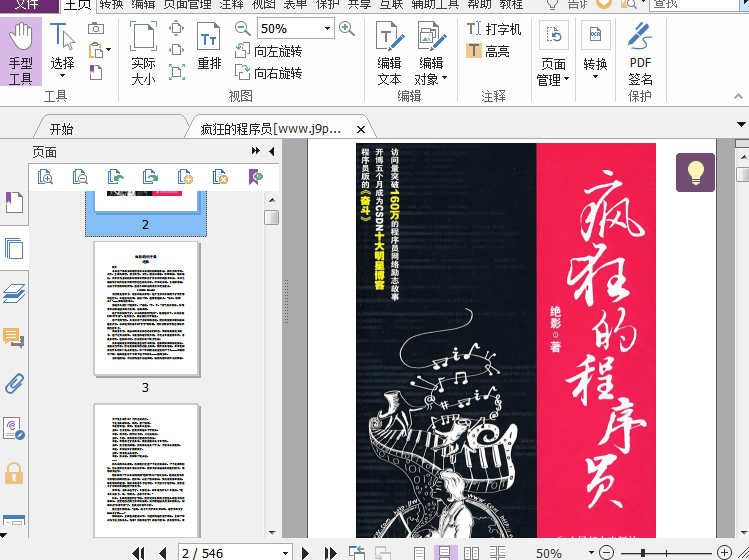Open the Security lock side panel
The height and width of the screenshot is (560, 749).
coord(14,473)
